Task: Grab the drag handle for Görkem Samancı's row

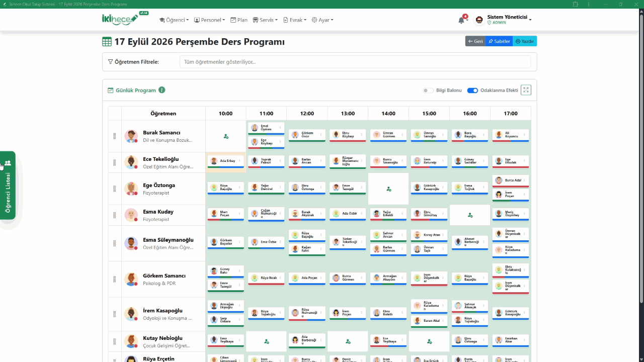Action: click(x=114, y=280)
